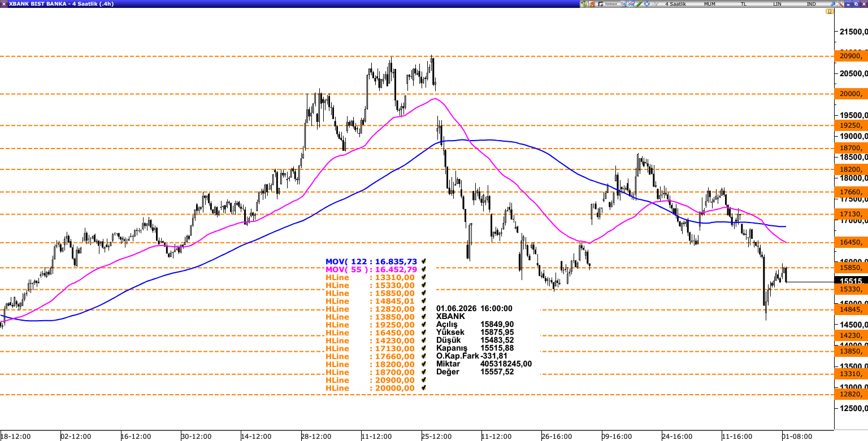
Task: Click the HLine 13310,00 legend entry
Action: pos(370,277)
